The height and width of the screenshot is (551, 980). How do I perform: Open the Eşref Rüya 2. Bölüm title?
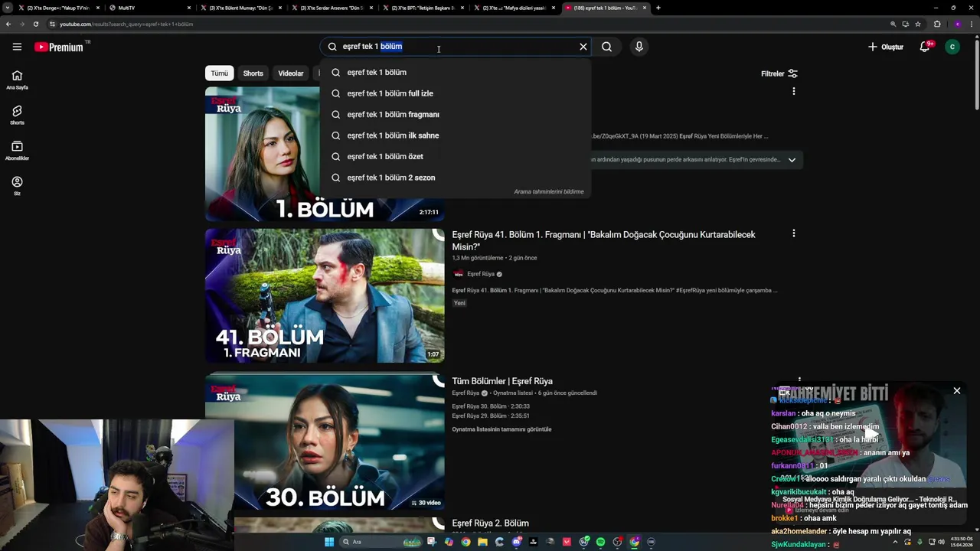[490, 523]
